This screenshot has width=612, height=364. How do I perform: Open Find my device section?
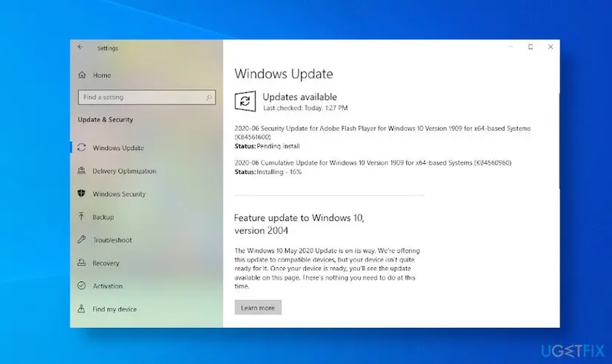tap(115, 309)
